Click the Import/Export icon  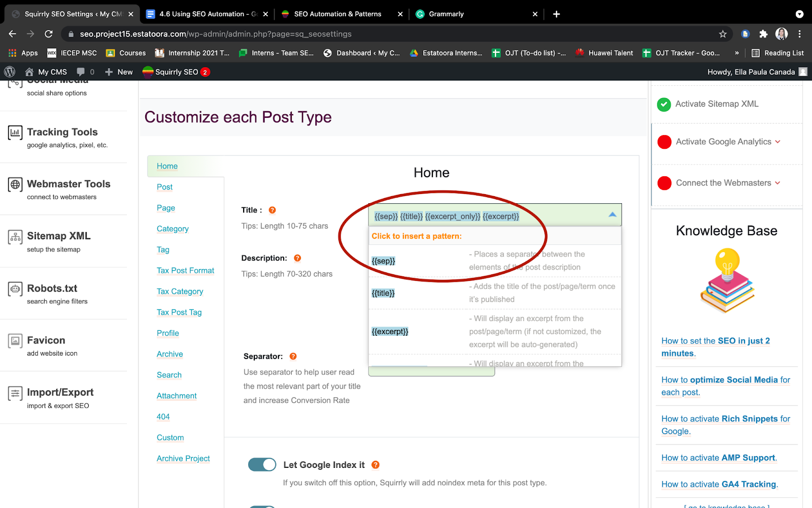(15, 393)
